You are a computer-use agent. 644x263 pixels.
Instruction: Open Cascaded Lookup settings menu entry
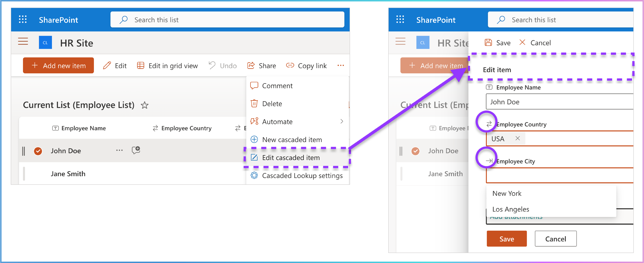(302, 176)
